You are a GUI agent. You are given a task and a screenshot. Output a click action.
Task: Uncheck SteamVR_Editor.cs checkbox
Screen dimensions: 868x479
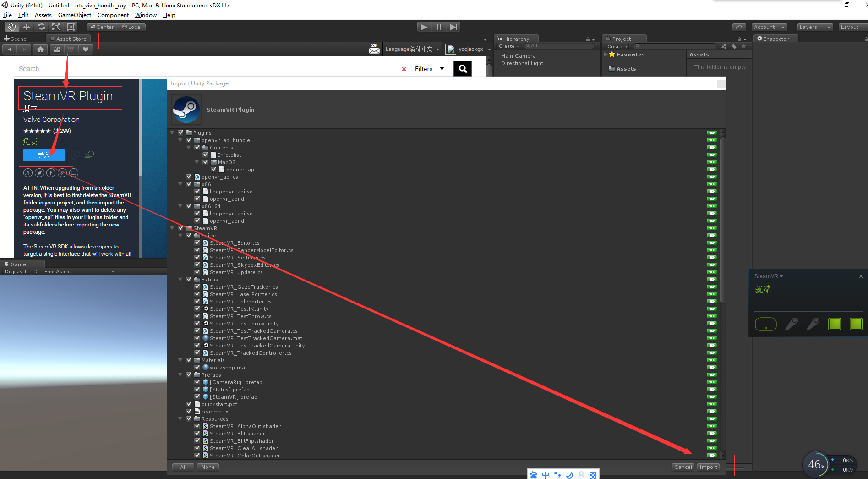coord(197,242)
